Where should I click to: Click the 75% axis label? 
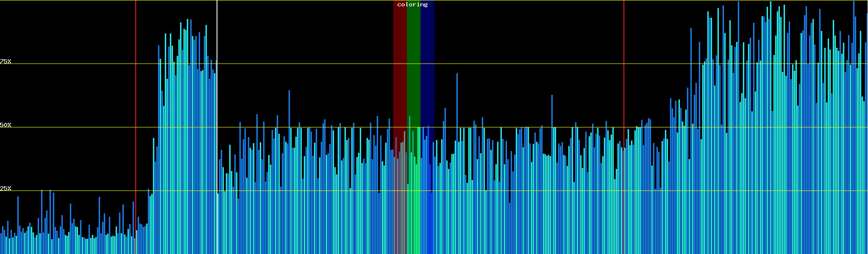(6, 61)
